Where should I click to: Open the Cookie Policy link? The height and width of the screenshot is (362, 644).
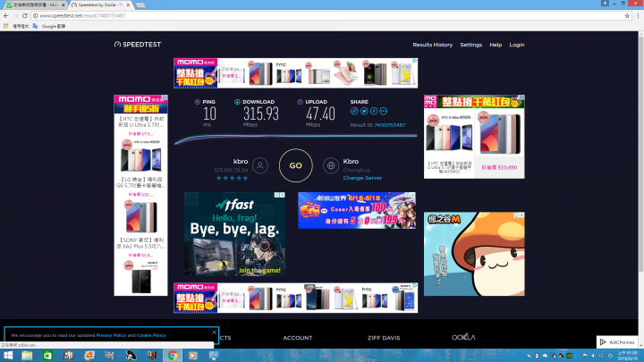pos(151,335)
